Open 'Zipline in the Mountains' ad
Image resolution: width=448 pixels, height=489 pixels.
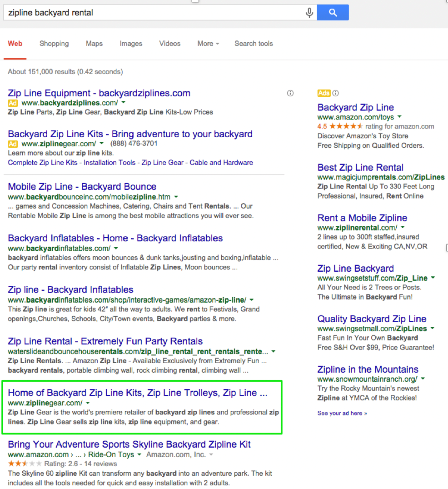pyautogui.click(x=368, y=369)
